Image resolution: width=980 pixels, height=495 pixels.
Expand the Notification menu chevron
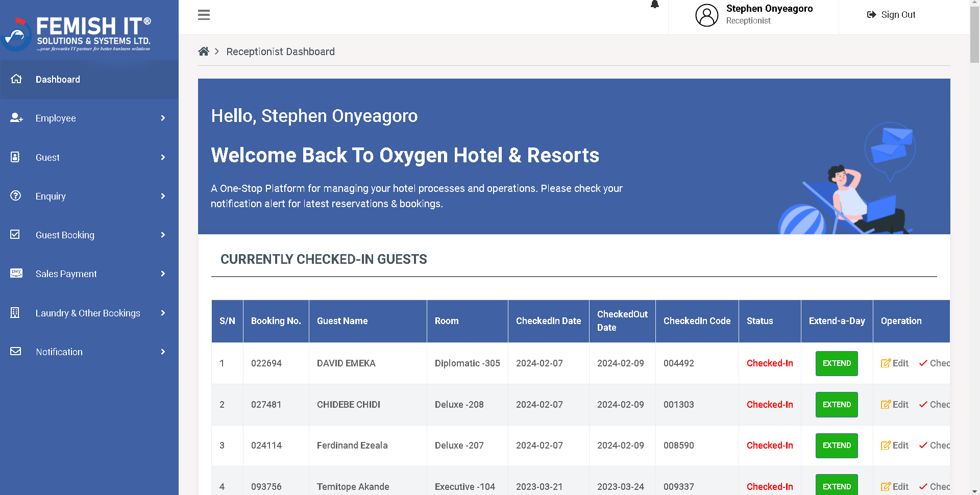click(x=163, y=352)
